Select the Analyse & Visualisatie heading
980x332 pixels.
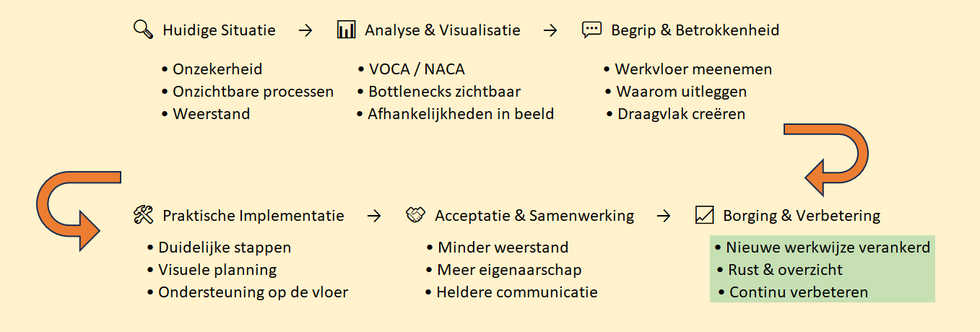coord(443,30)
